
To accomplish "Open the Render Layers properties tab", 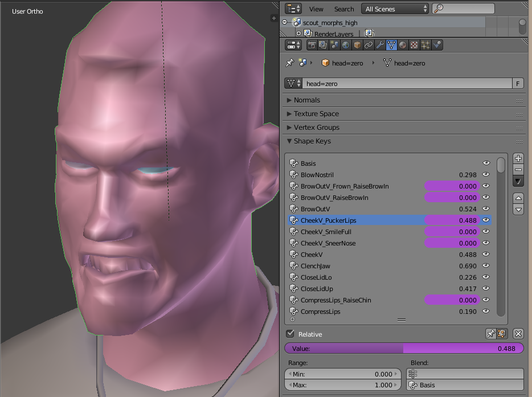I will tap(322, 45).
